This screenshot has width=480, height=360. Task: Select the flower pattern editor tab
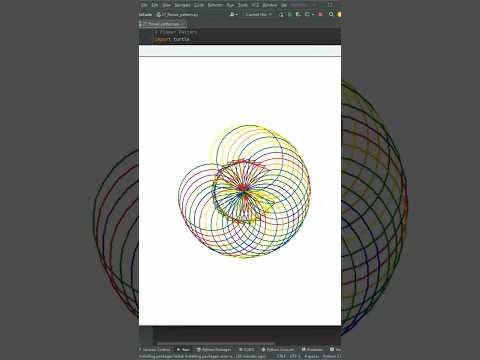(x=163, y=24)
